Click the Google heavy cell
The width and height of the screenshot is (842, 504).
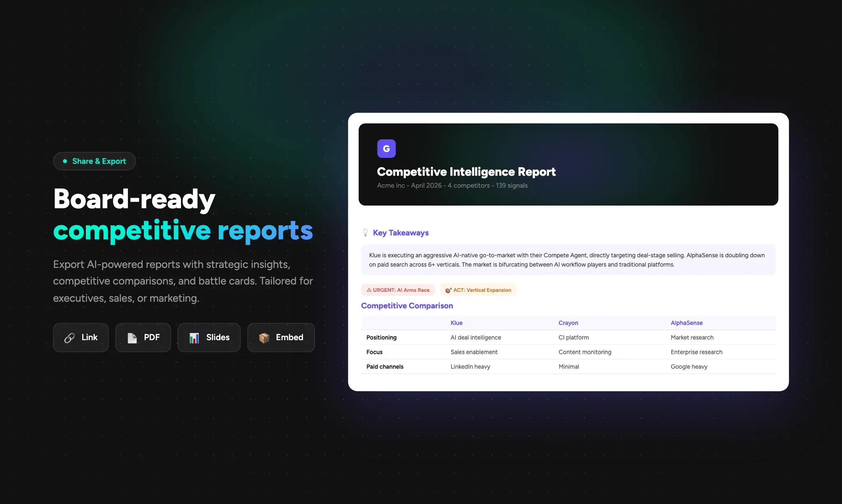click(x=689, y=367)
